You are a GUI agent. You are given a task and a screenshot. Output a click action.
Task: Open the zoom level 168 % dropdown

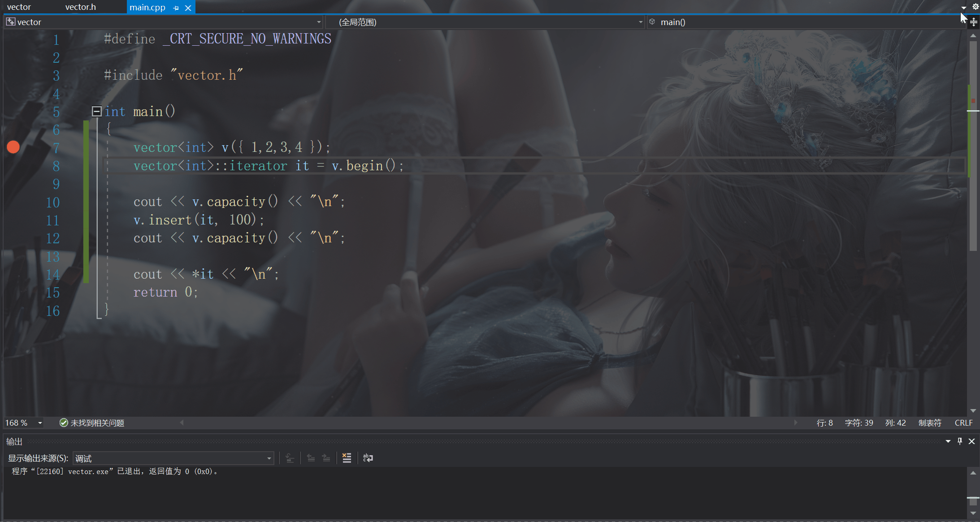pos(40,423)
